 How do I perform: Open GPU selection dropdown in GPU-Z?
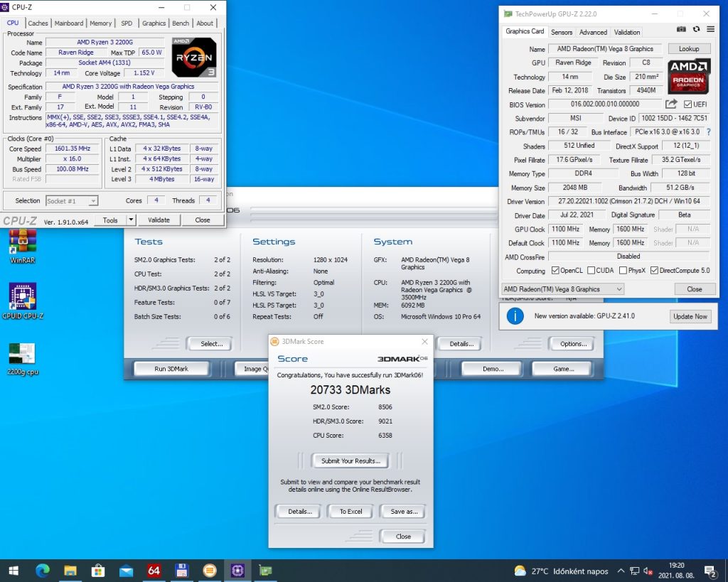[x=563, y=289]
